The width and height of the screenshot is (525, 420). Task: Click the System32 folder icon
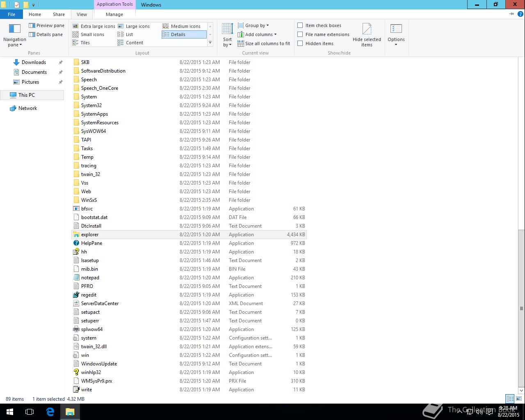(76, 105)
